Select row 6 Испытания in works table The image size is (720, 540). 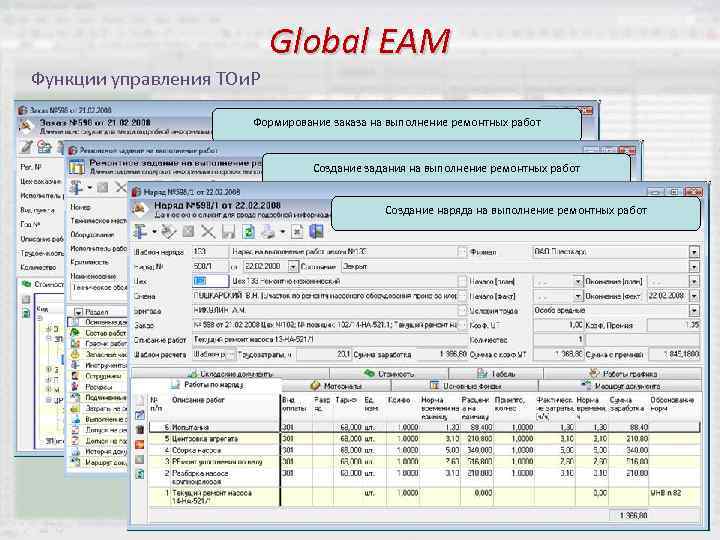pyautogui.click(x=424, y=428)
